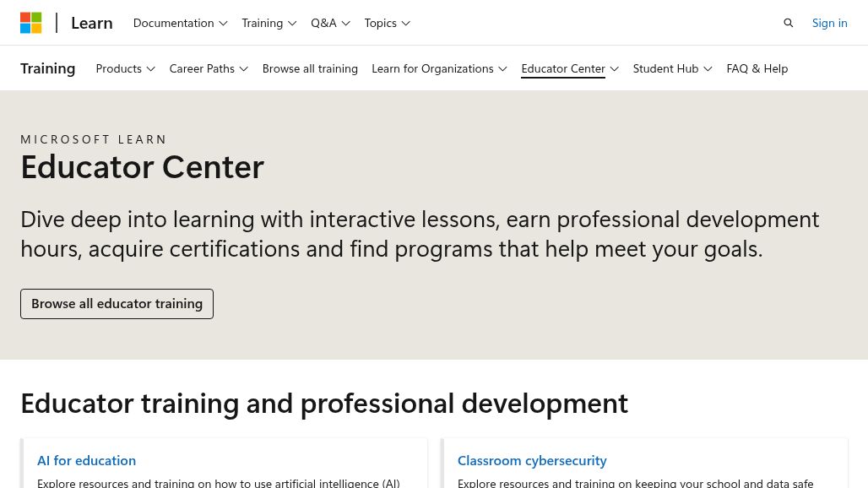
Task: Click Browse all educator training button
Action: coord(117,304)
